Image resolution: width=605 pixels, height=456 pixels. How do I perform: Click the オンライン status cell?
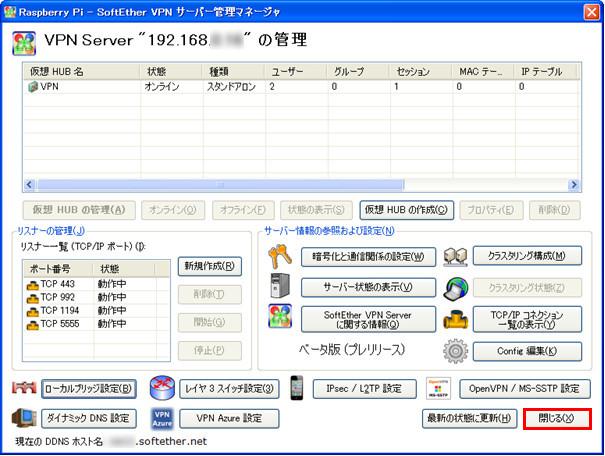pyautogui.click(x=162, y=86)
